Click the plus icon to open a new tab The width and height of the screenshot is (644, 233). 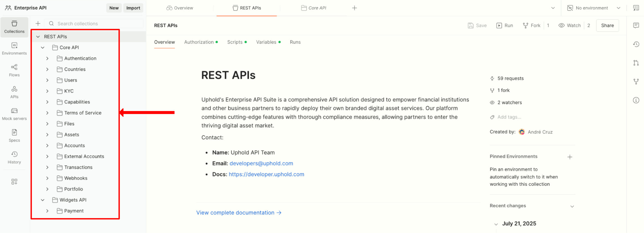[354, 8]
